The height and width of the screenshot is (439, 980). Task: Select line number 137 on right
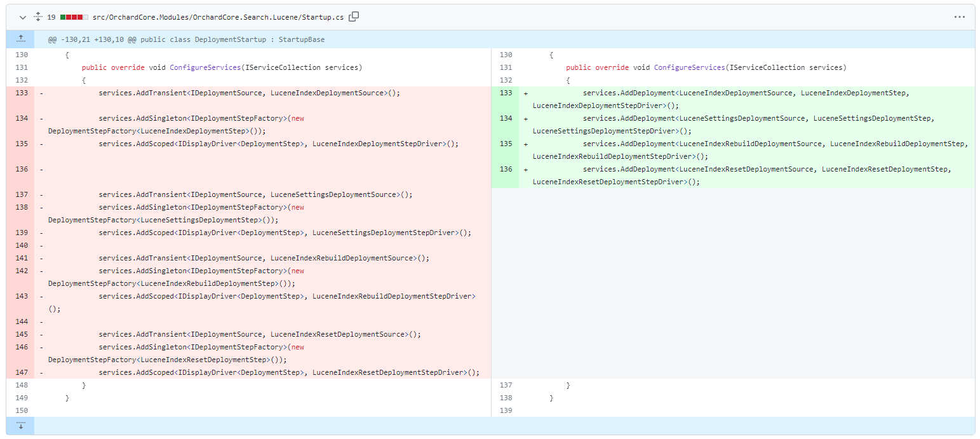pyautogui.click(x=505, y=385)
